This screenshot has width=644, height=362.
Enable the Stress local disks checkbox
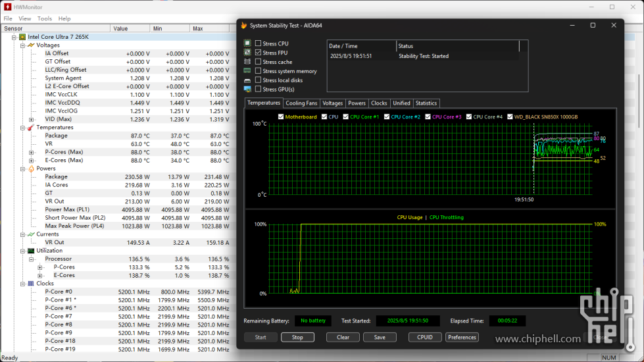[258, 80]
